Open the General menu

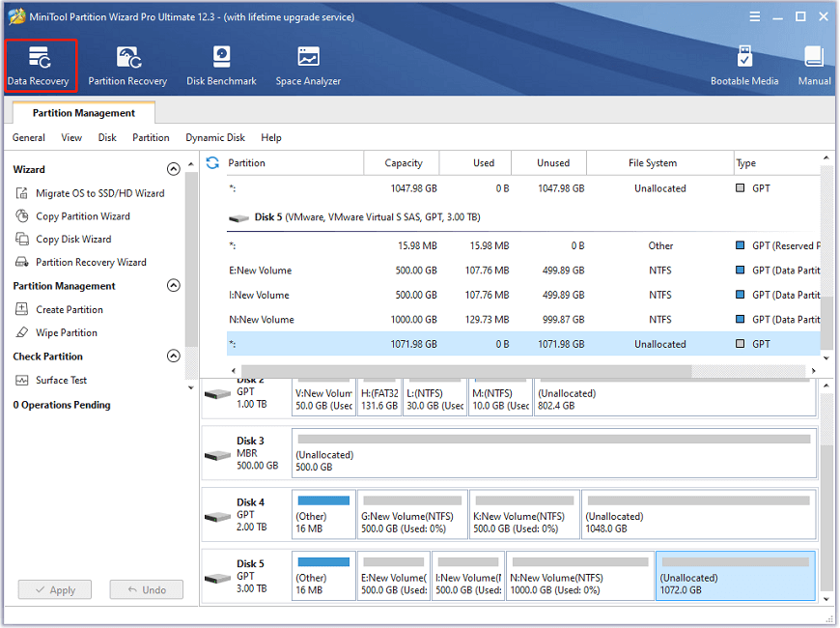[x=29, y=138]
